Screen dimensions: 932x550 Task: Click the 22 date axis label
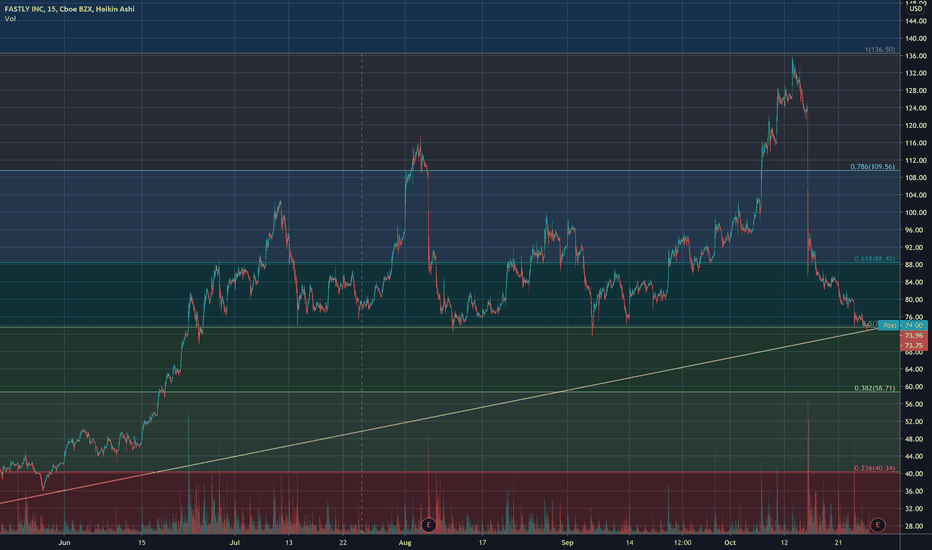coord(343,542)
